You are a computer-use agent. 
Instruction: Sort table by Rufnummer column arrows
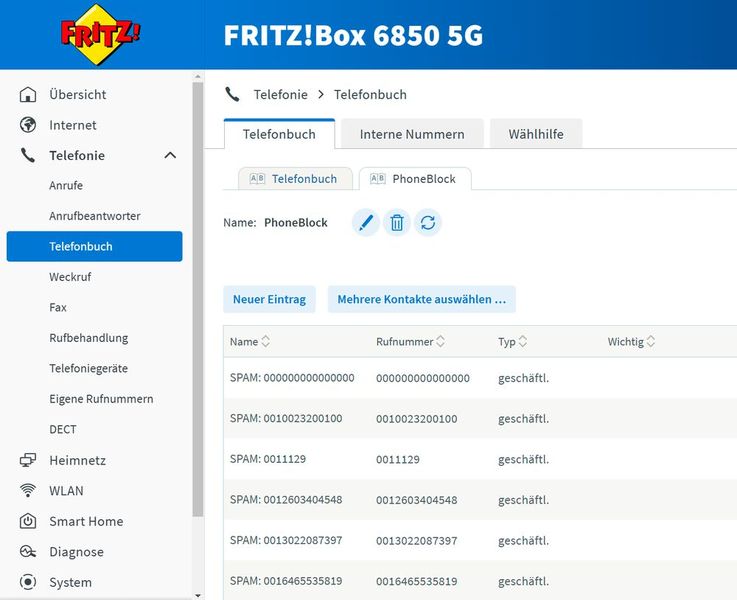pyautogui.click(x=440, y=341)
